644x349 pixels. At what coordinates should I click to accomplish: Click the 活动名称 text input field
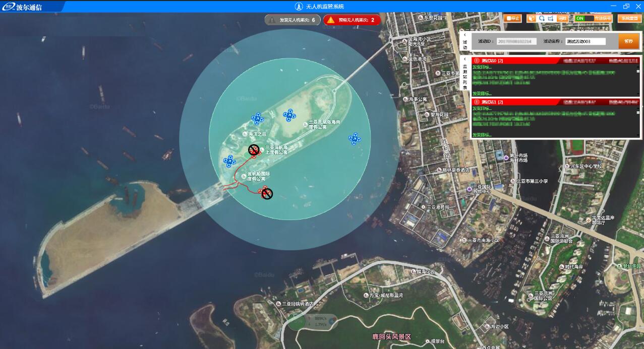(585, 41)
